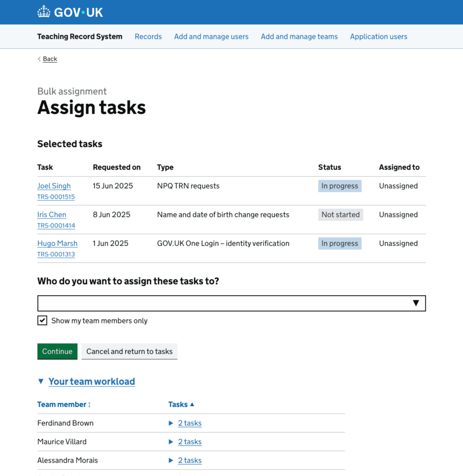The image size is (463, 476).
Task: Expand Alessandra Morais's tasks arrow
Action: (171, 460)
